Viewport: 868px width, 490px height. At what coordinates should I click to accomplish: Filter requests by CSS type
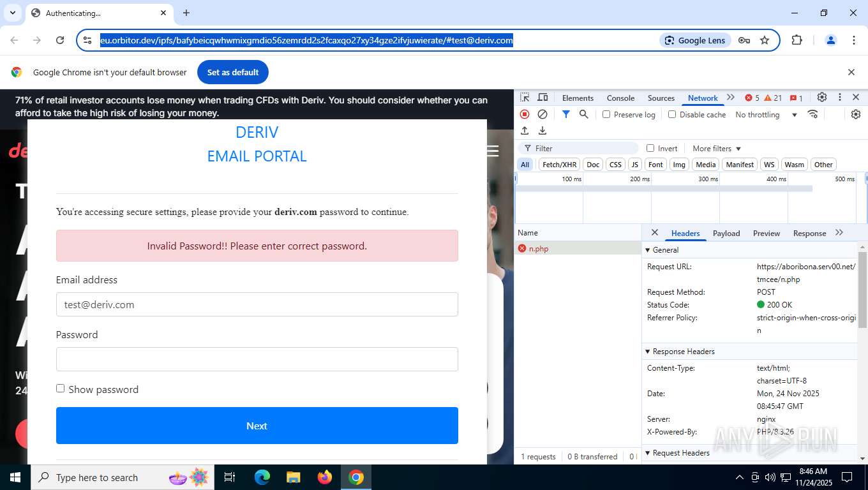615,165
